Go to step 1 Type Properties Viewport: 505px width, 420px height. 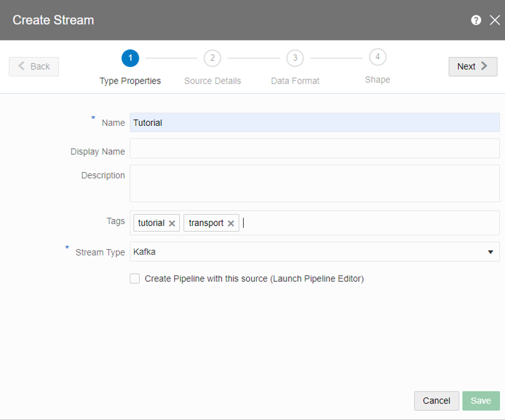(x=130, y=58)
